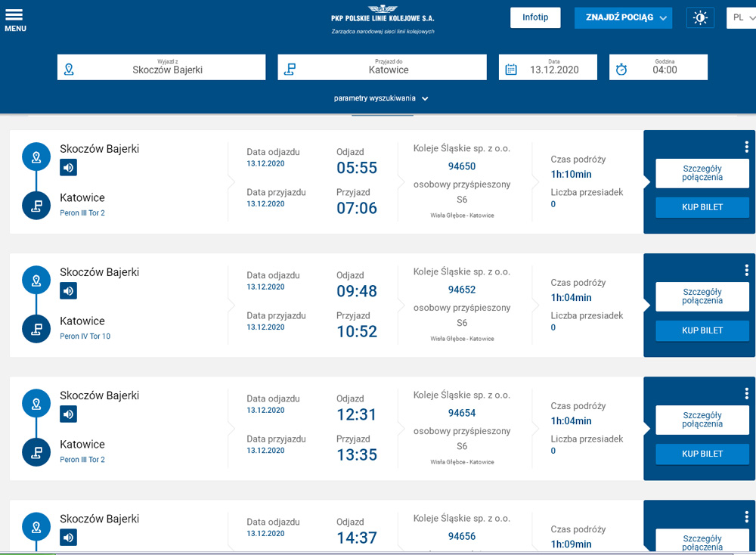This screenshot has width=756, height=555.
Task: Toggle the high-contrast sun icon
Action: pos(699,18)
